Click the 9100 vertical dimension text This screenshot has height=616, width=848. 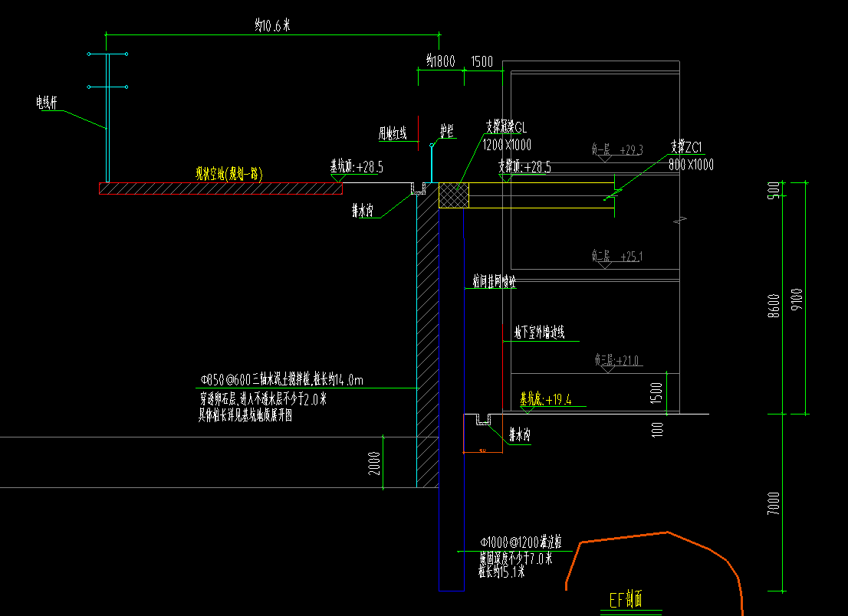pyautogui.click(x=797, y=299)
